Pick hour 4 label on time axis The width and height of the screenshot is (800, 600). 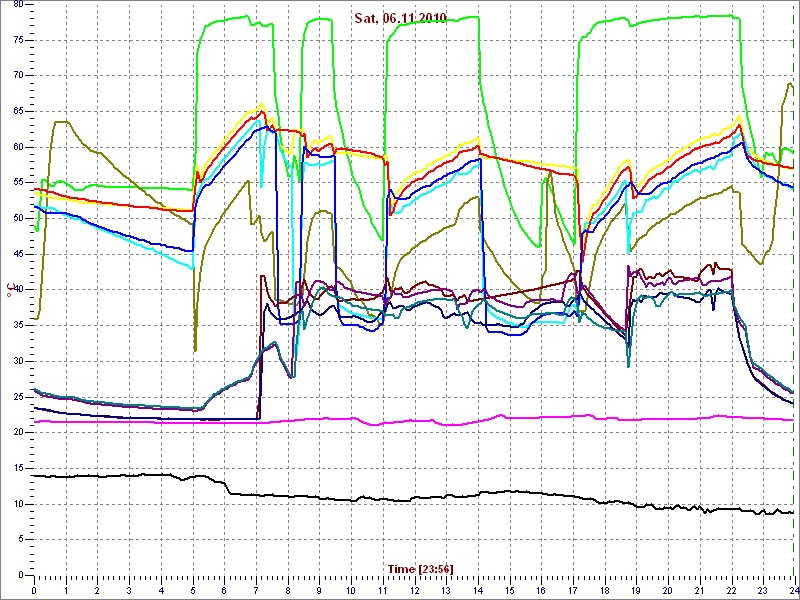tap(161, 589)
